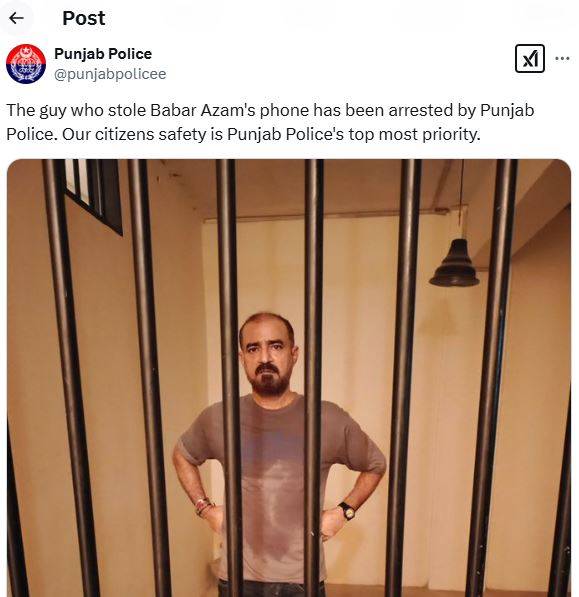Open the attached jail cell photo
Screen dimensions: 579x597
[289, 378]
